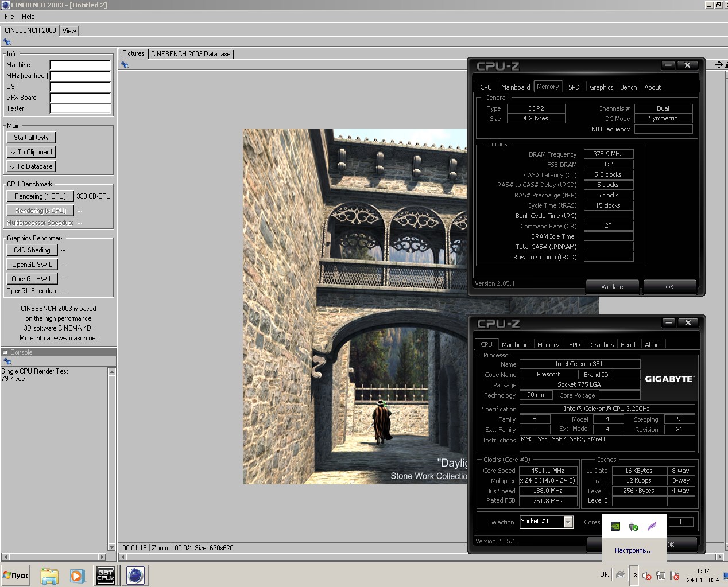Click the GFX-Board input field
Viewport: 728px width, 587px height.
(80, 98)
